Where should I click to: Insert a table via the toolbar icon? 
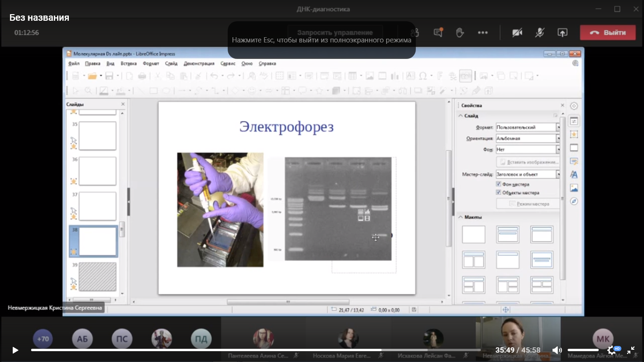pos(352,76)
